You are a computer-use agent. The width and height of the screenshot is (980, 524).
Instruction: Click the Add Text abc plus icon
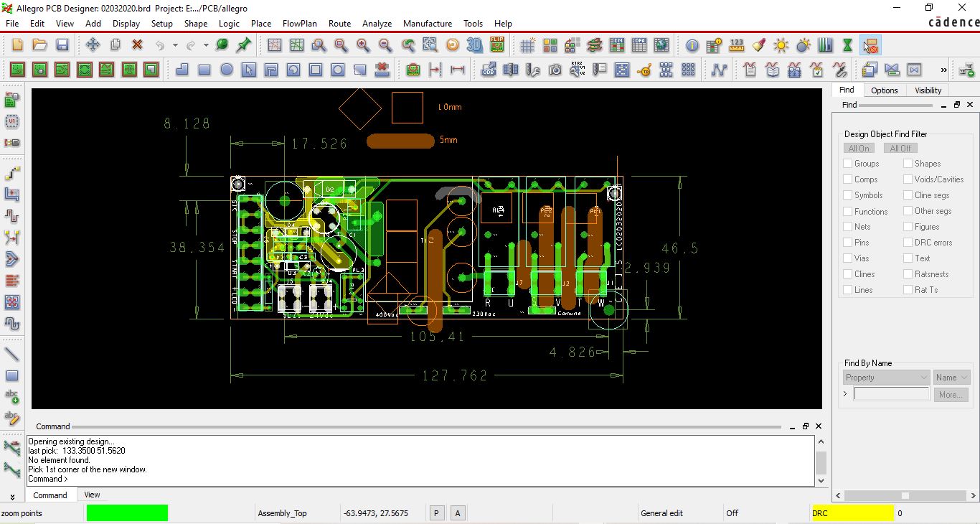coord(12,396)
